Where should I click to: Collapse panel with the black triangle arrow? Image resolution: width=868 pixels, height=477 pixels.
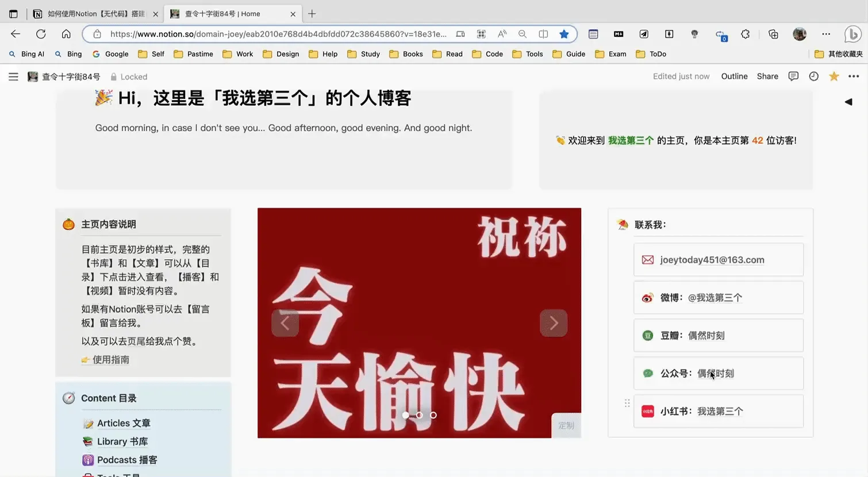[848, 102]
